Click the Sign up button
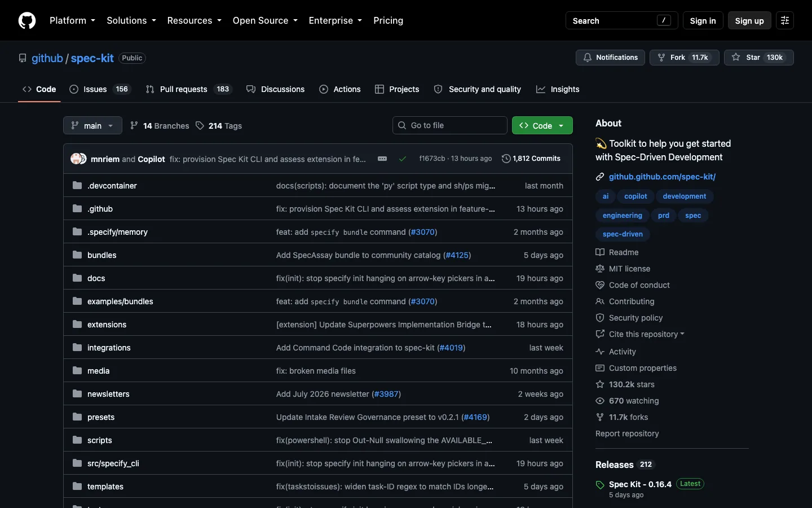The height and width of the screenshot is (508, 812). point(749,20)
